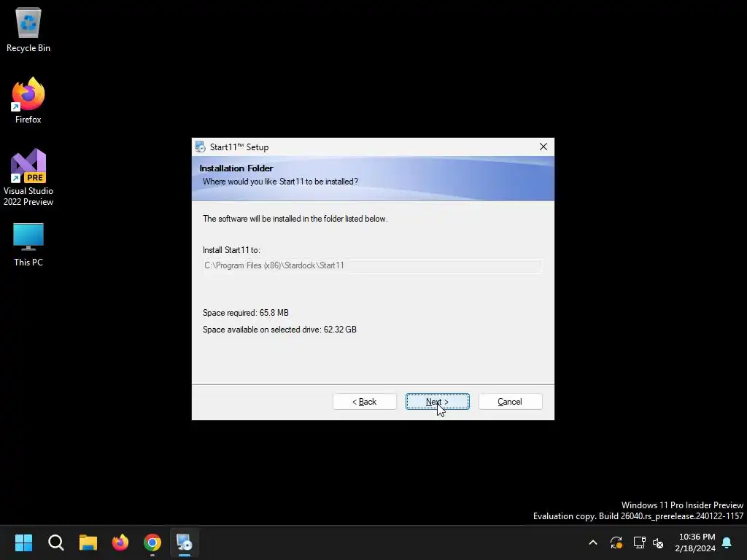
Task: Show hidden system tray icons
Action: [593, 542]
